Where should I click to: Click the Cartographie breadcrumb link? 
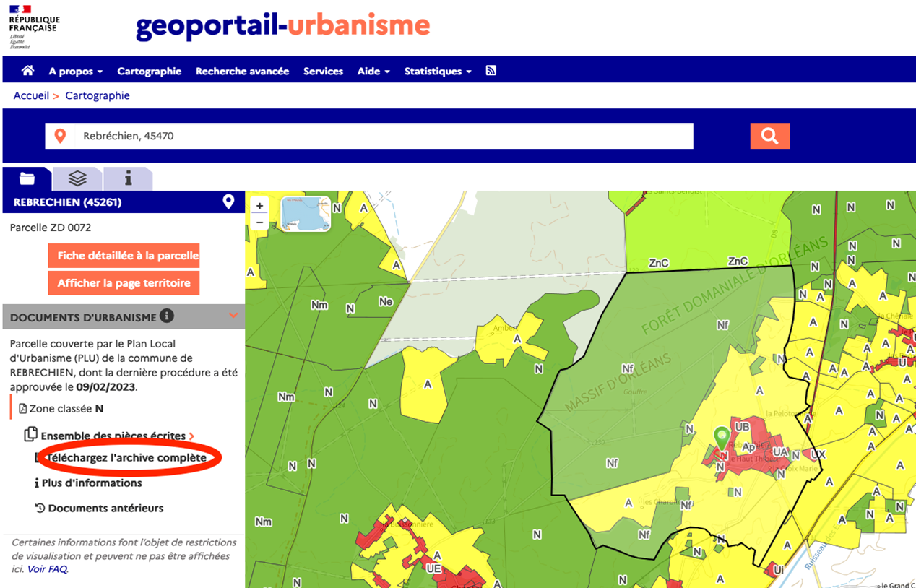tap(98, 95)
